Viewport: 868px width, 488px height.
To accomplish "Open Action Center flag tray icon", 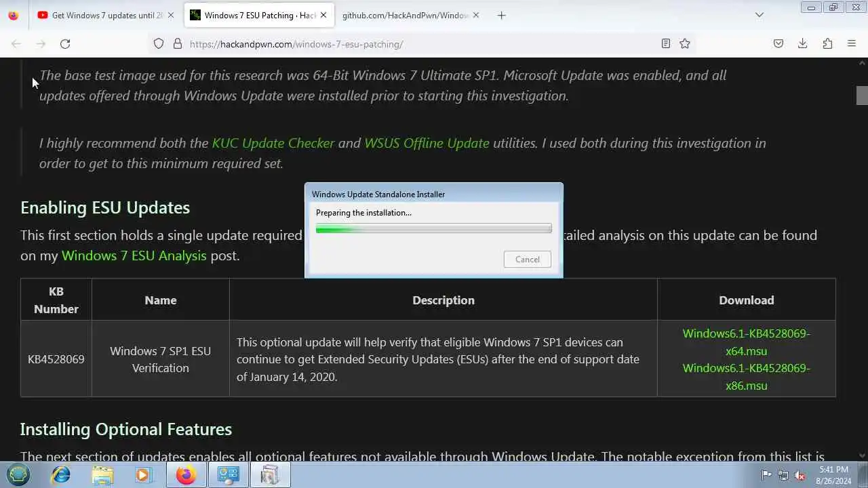I will [766, 475].
